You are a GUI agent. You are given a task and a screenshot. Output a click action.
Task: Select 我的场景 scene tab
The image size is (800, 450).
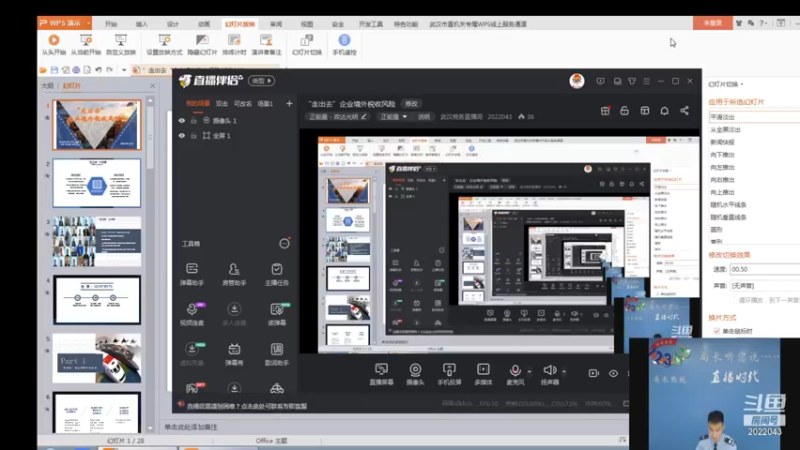point(197,104)
